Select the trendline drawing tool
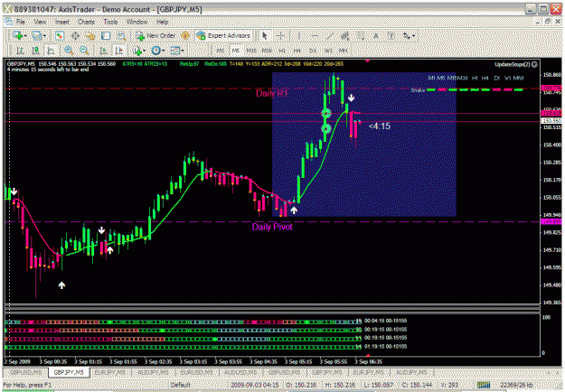Image resolution: width=565 pixels, height=392 pixels. [x=329, y=35]
